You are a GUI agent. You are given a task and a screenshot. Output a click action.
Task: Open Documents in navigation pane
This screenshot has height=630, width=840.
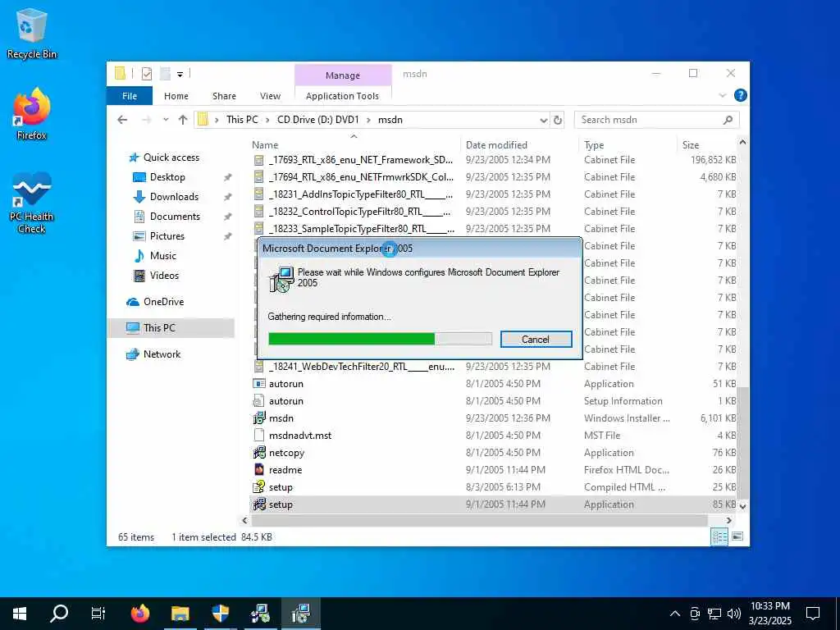175,217
